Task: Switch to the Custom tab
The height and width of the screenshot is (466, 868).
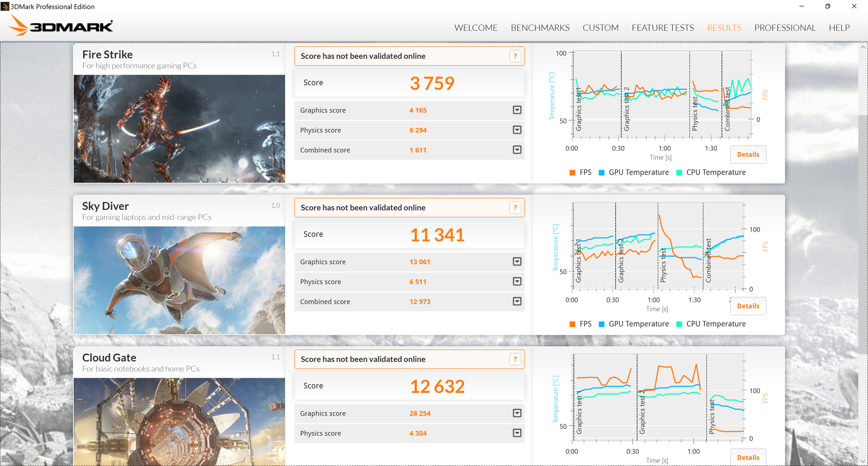Action: (600, 28)
